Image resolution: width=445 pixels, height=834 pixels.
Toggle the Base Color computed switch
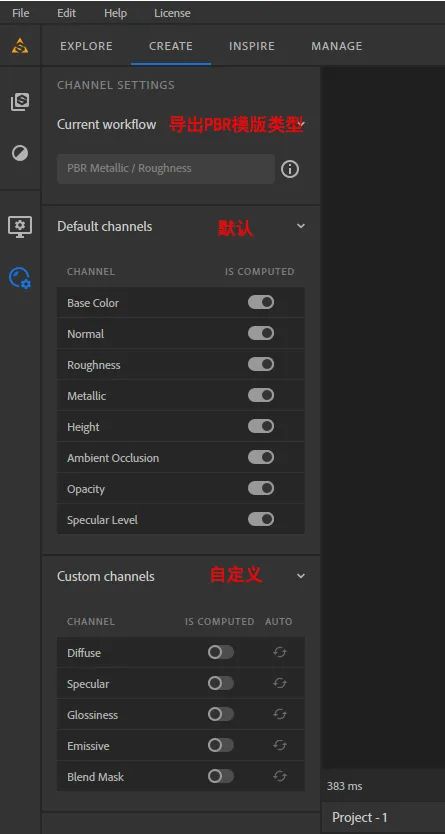(261, 303)
